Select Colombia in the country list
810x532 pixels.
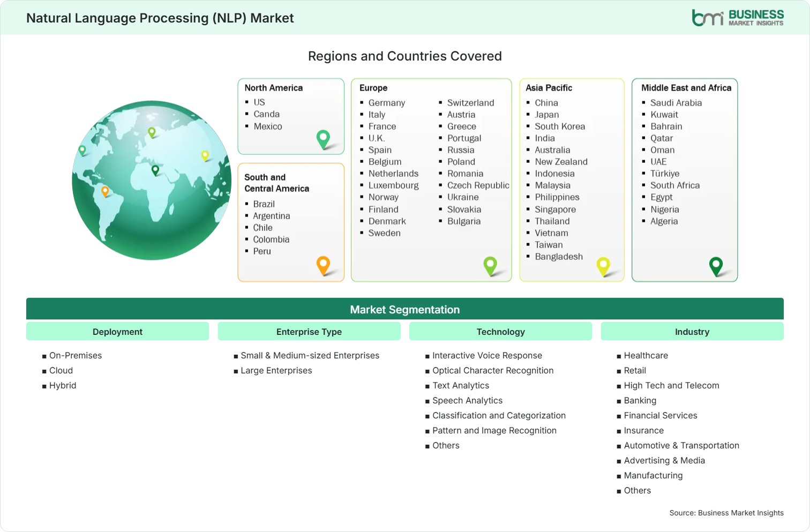click(x=271, y=239)
